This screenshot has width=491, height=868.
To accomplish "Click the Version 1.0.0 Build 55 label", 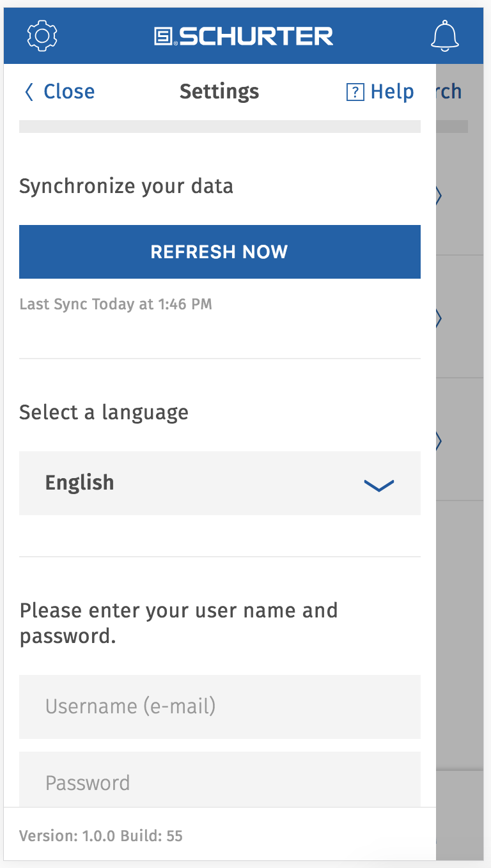I will tap(101, 835).
